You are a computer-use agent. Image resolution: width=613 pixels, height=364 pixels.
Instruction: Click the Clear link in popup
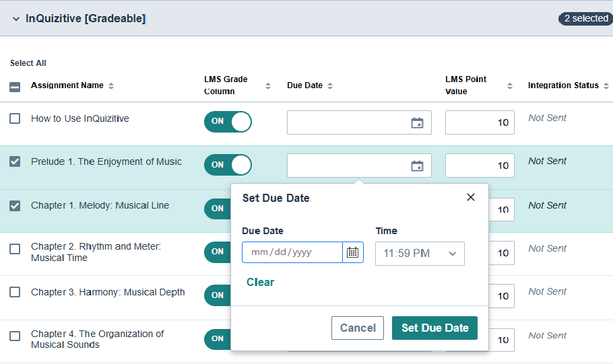pos(260,282)
